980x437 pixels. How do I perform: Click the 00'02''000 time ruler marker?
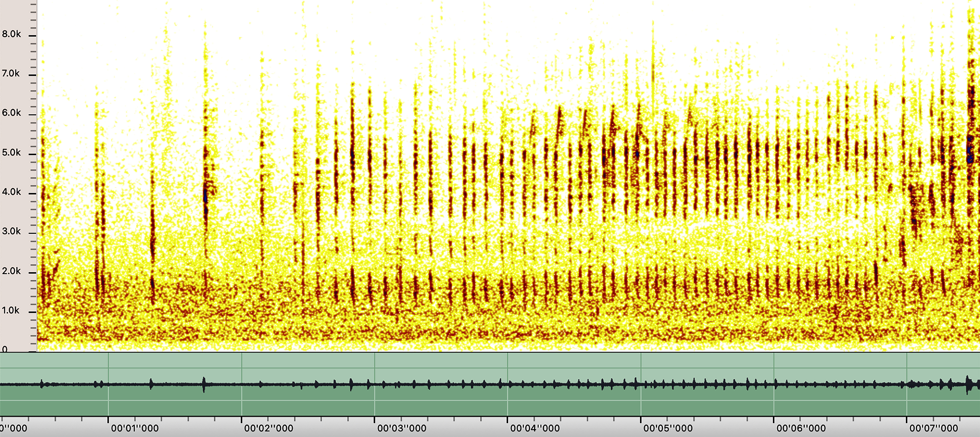(268, 428)
